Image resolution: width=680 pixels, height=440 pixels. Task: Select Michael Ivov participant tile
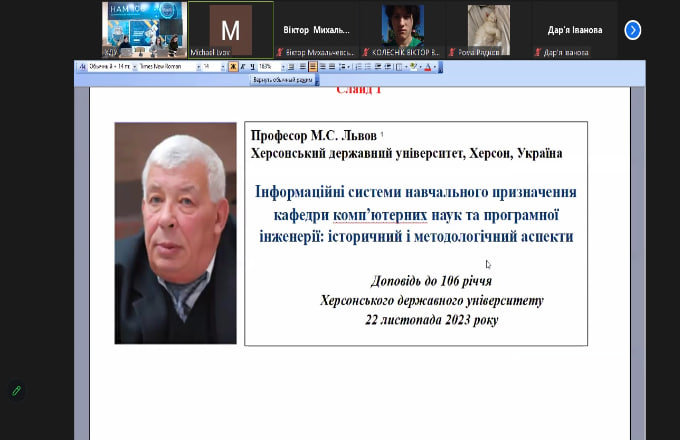231,30
